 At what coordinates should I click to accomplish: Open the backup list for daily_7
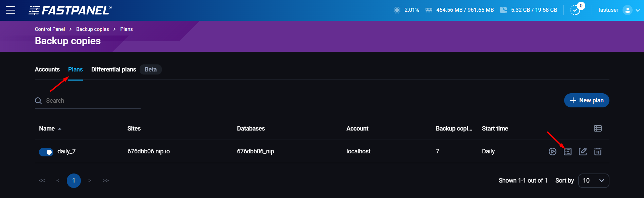567,152
